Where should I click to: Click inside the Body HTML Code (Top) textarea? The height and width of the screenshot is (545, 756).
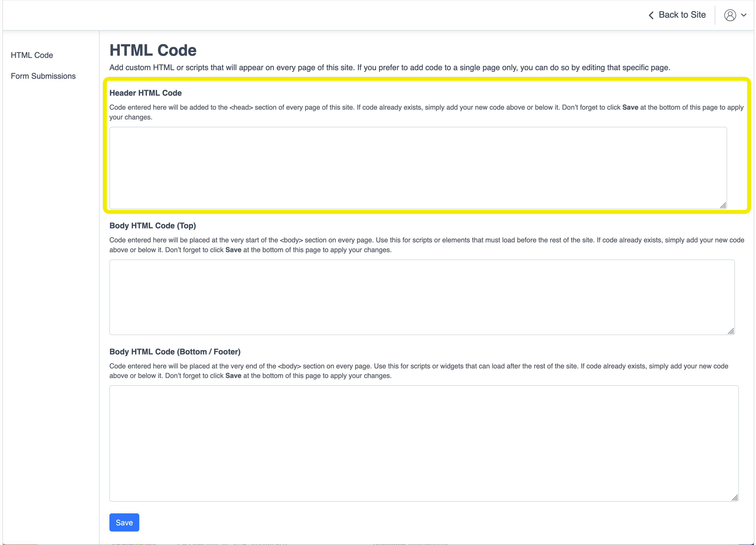pos(422,297)
